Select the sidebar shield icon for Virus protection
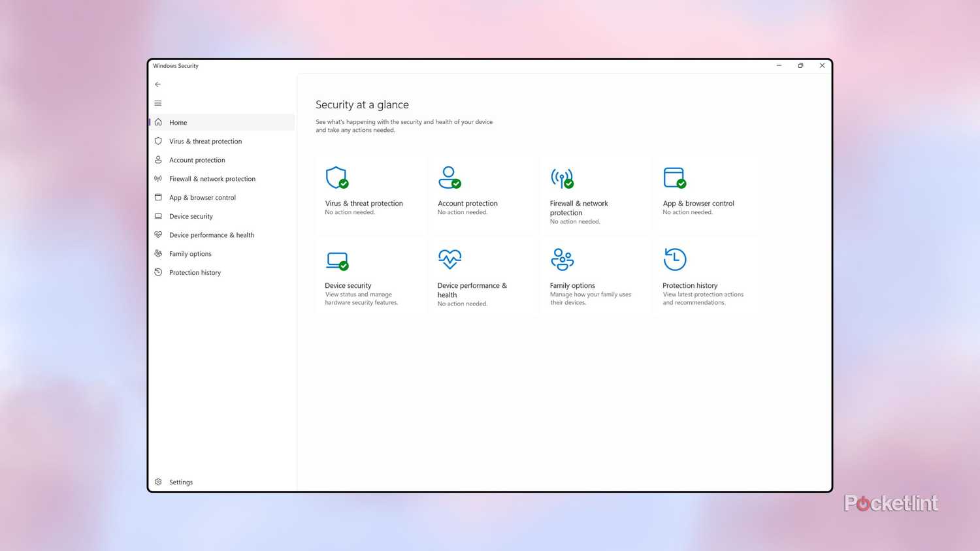The image size is (980, 551). tap(158, 141)
